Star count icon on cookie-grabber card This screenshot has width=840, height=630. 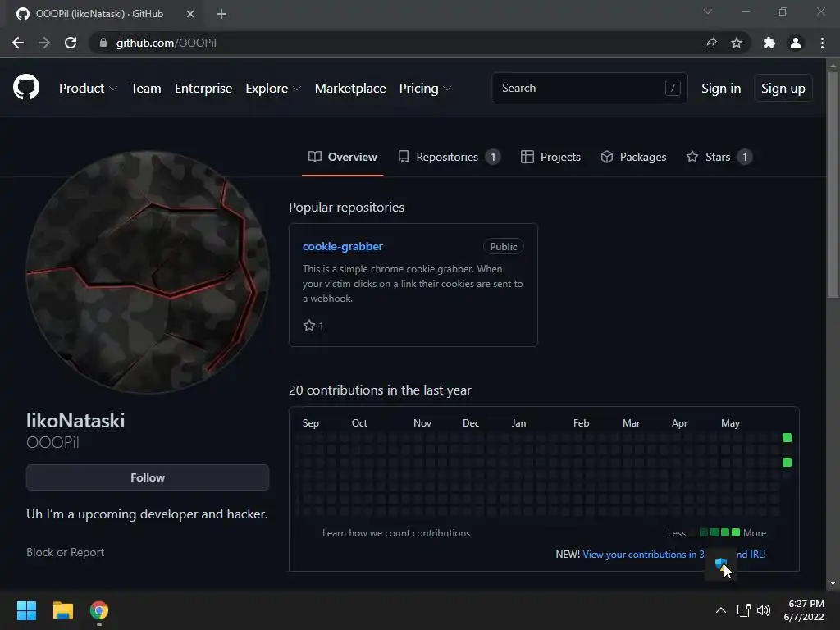[309, 325]
